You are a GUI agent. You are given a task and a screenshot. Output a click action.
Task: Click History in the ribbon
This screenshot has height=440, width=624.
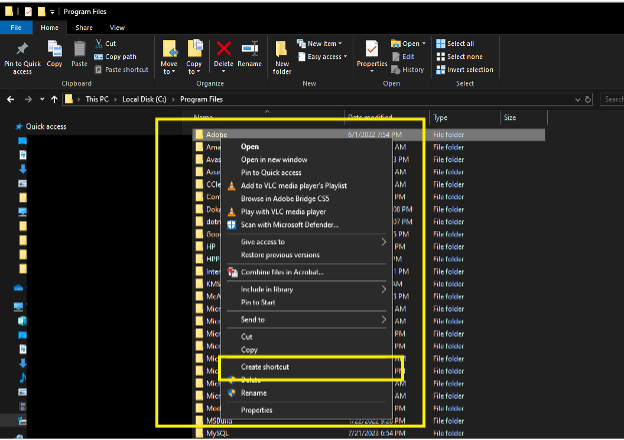[x=408, y=70]
